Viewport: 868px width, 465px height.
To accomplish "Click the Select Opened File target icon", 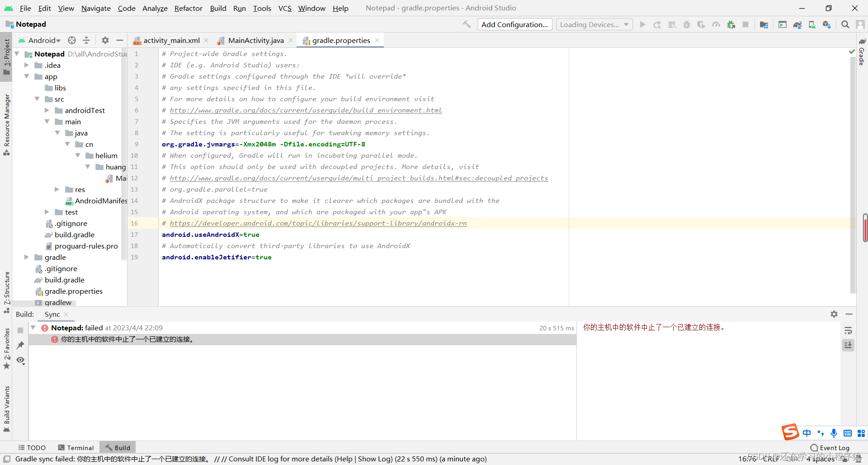I will pyautogui.click(x=72, y=40).
